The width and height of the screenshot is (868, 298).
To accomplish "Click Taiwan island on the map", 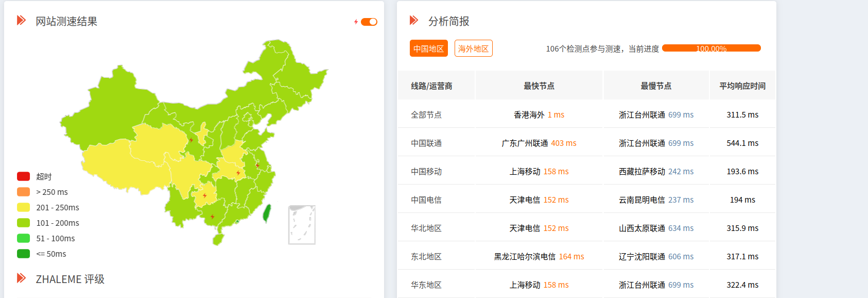I will click(x=267, y=213).
